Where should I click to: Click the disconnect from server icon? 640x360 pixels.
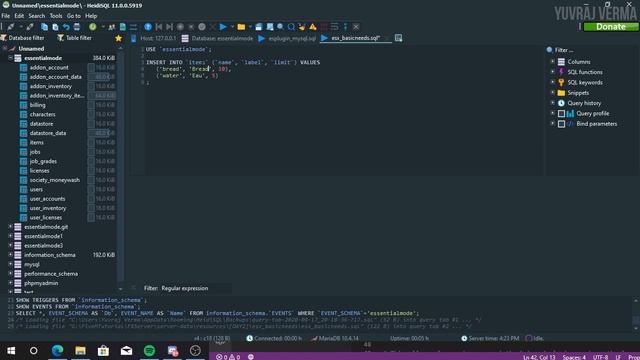click(x=30, y=27)
